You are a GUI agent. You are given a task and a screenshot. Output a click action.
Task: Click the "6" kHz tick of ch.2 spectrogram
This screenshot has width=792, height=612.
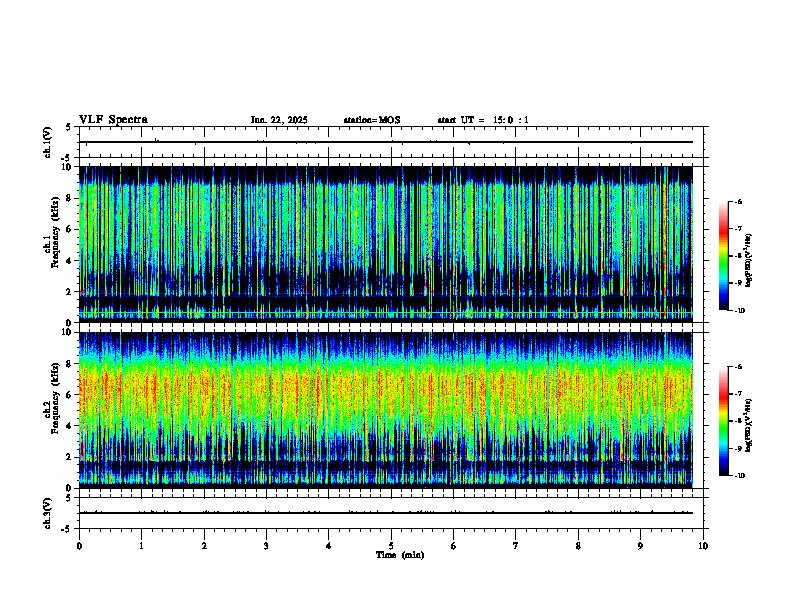click(70, 395)
